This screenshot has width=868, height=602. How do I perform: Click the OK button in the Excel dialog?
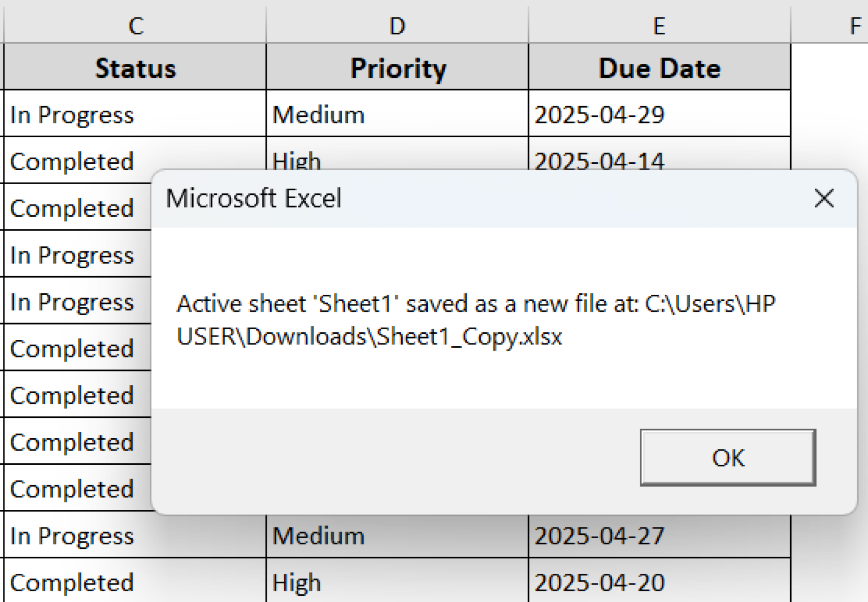tap(727, 458)
